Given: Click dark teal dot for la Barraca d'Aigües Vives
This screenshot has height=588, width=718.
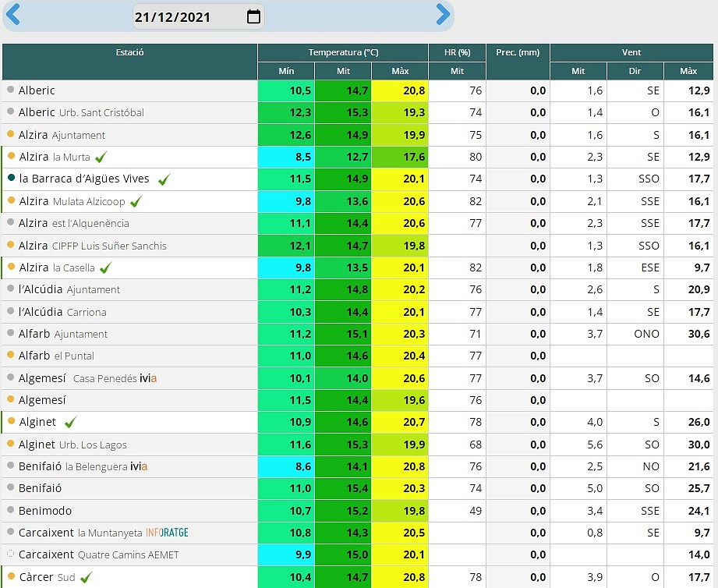Looking at the screenshot, I should 12,178.
